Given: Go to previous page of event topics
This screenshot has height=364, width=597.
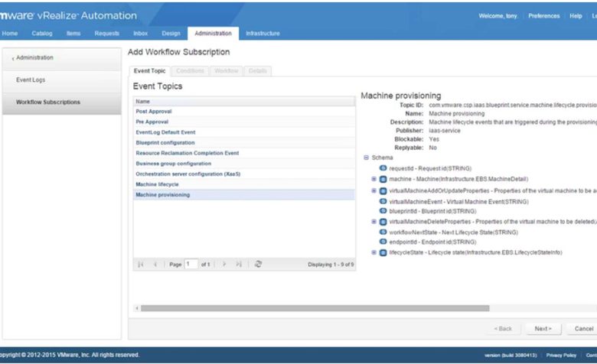Looking at the screenshot, I should click(155, 264).
